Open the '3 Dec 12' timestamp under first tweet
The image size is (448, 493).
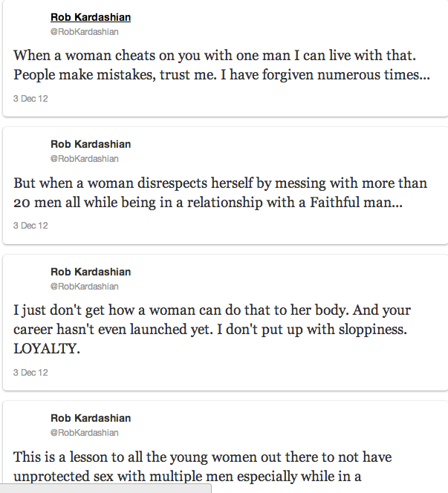coord(30,98)
